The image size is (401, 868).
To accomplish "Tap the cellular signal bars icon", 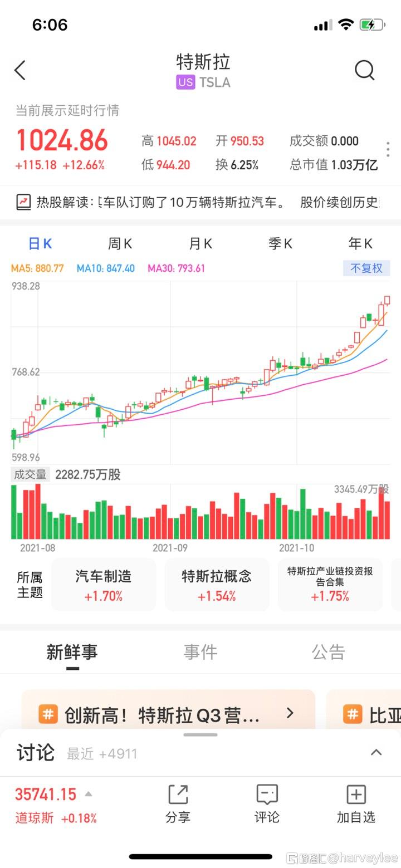I will [322, 25].
